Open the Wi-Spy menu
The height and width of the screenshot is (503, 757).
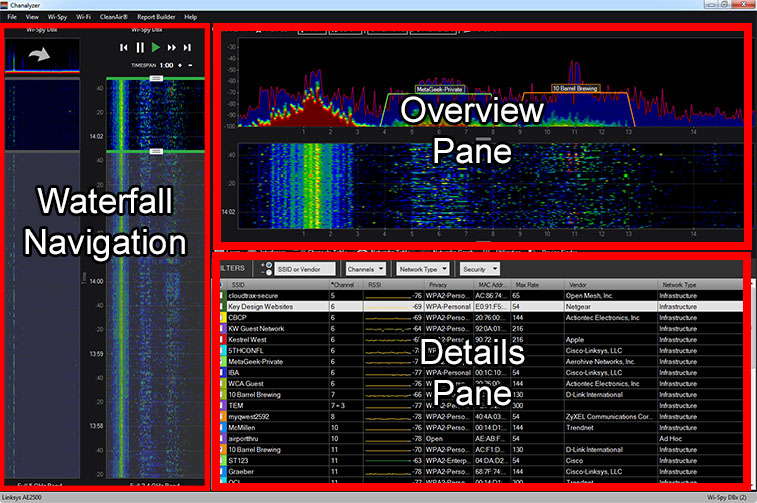57,17
